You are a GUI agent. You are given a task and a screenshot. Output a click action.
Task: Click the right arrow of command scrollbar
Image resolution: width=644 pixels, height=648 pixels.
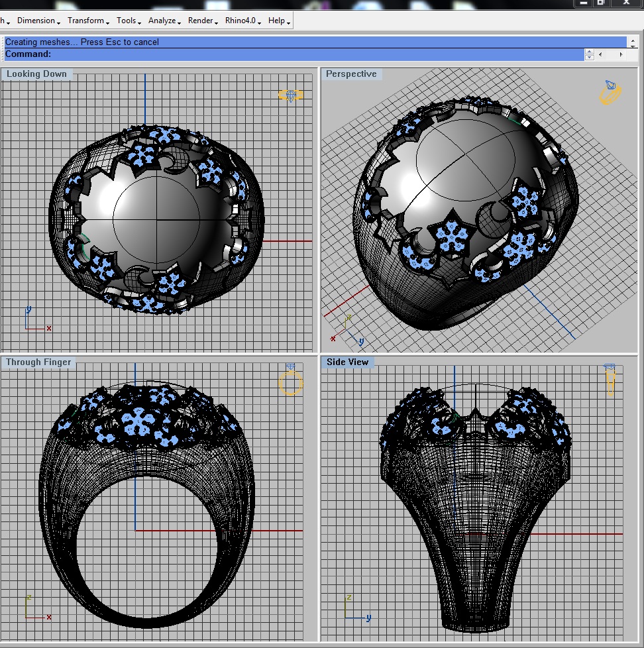click(621, 54)
